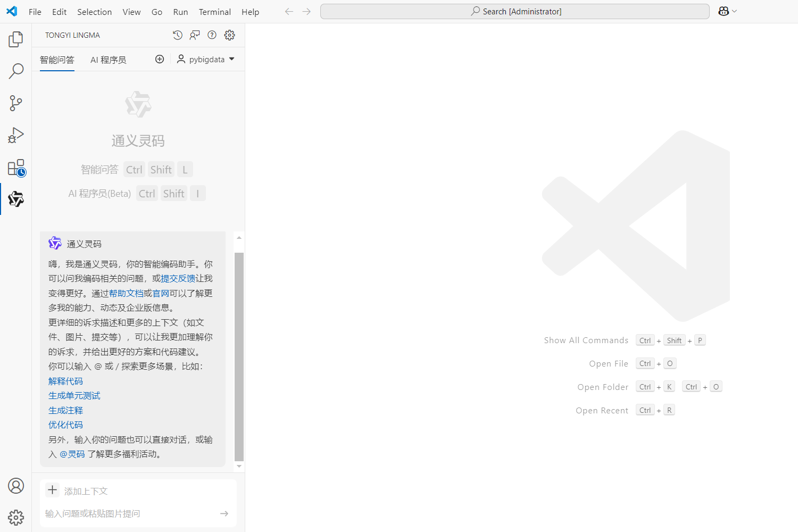Image resolution: width=798 pixels, height=532 pixels.
Task: Open the pybigdata account dropdown
Action: click(x=206, y=59)
